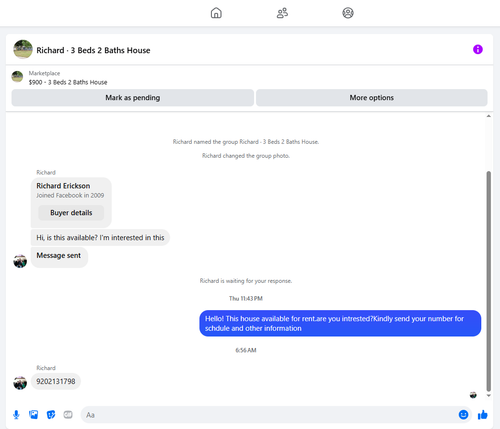500x429 pixels.
Task: Click the message input field labeled Aa
Action: 269,415
